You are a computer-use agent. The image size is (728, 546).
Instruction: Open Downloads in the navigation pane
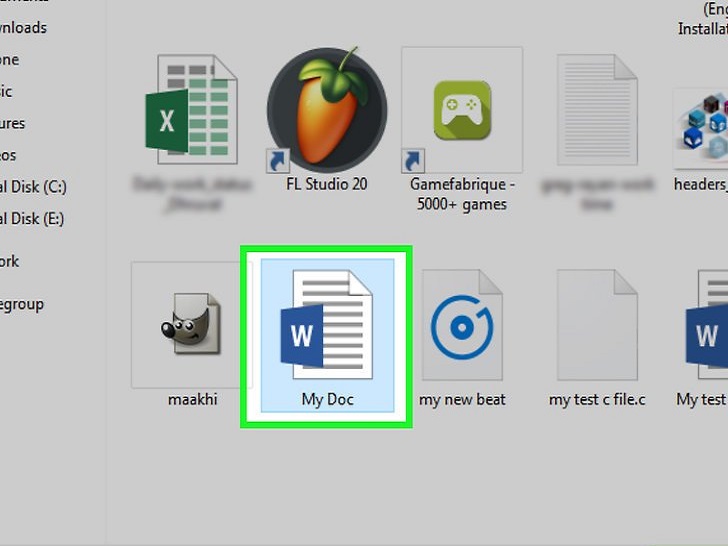23,28
